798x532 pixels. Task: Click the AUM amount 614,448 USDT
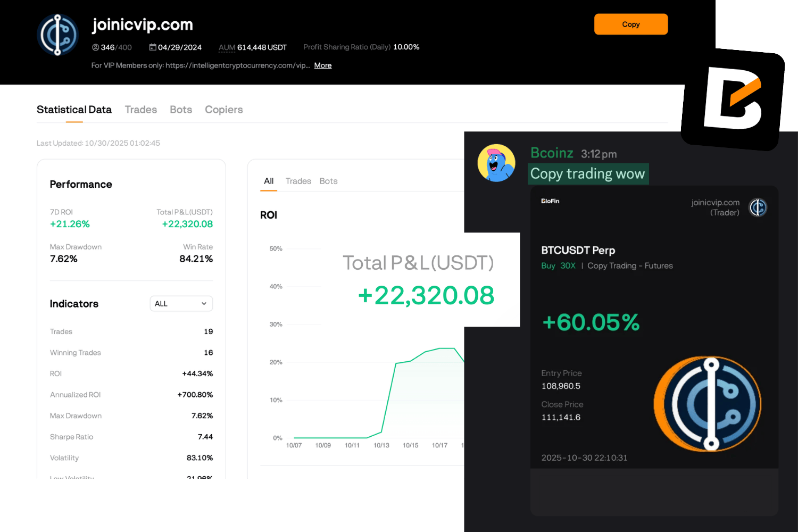click(262, 47)
